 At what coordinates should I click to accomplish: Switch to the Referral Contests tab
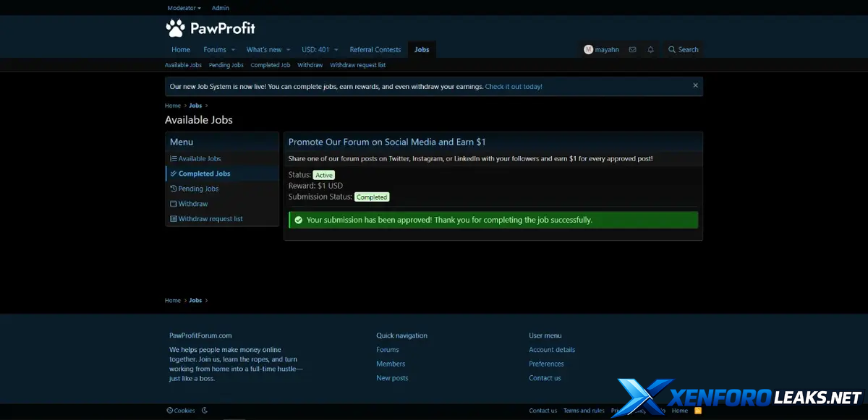375,50
